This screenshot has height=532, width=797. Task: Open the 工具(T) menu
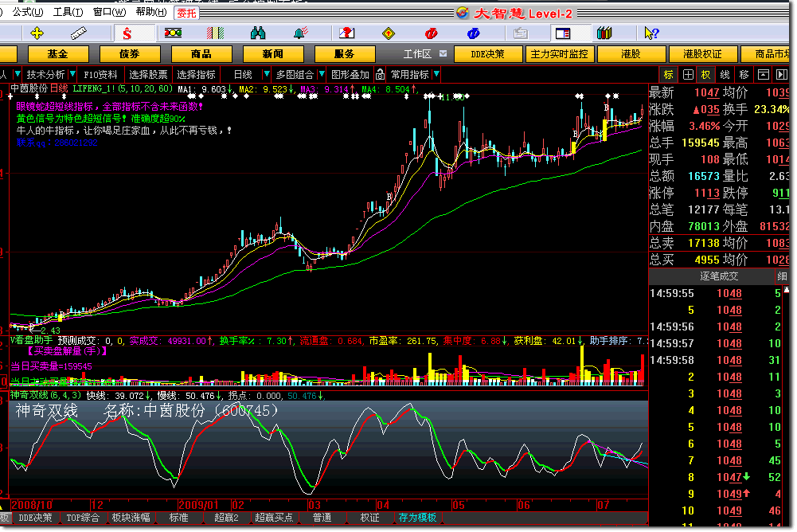[x=68, y=12]
